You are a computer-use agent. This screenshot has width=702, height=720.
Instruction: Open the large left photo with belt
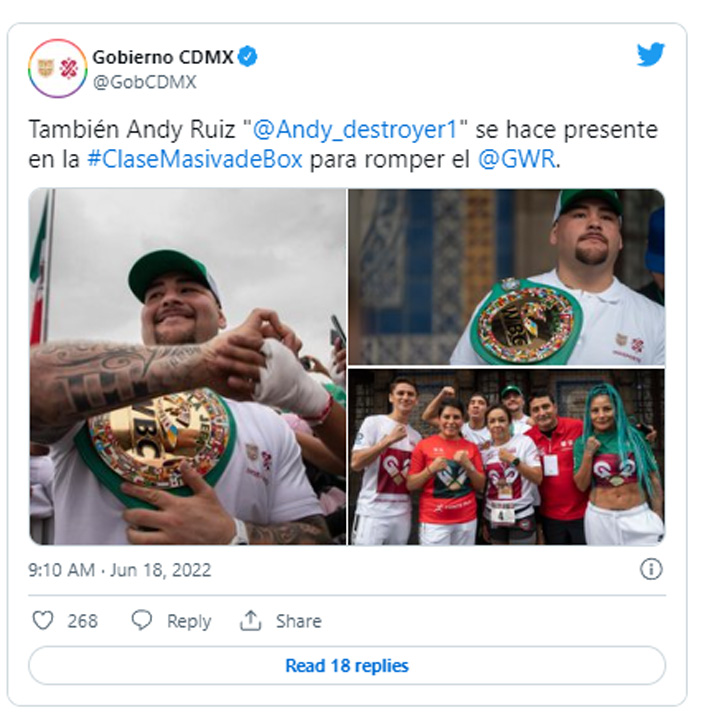(x=187, y=366)
